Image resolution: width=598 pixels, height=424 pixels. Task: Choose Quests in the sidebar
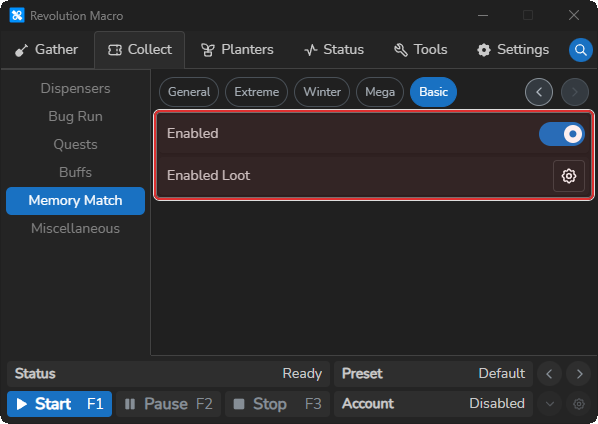point(76,145)
